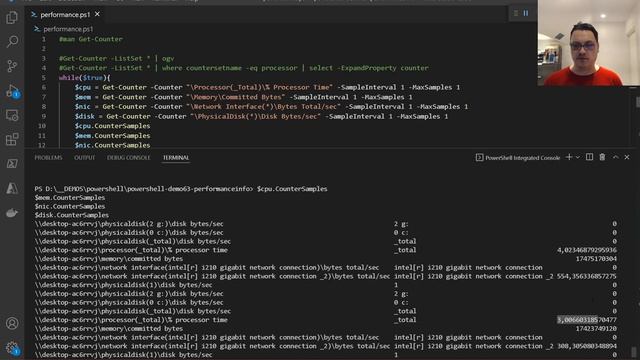Open the Accounts menu icon
Screen dimensions: 640x360
click(12, 323)
